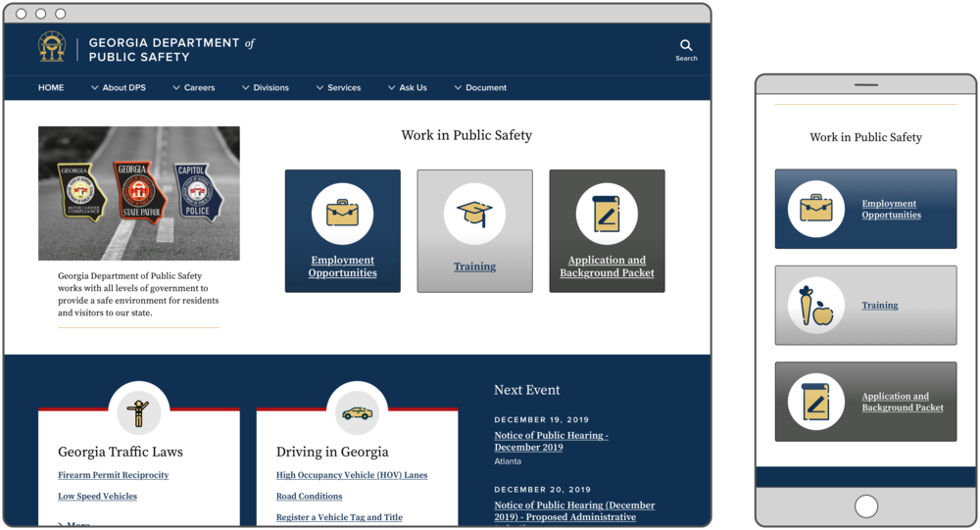Screen dimensions: 980x530
Task: Open the desktop Training link
Action: tap(474, 266)
